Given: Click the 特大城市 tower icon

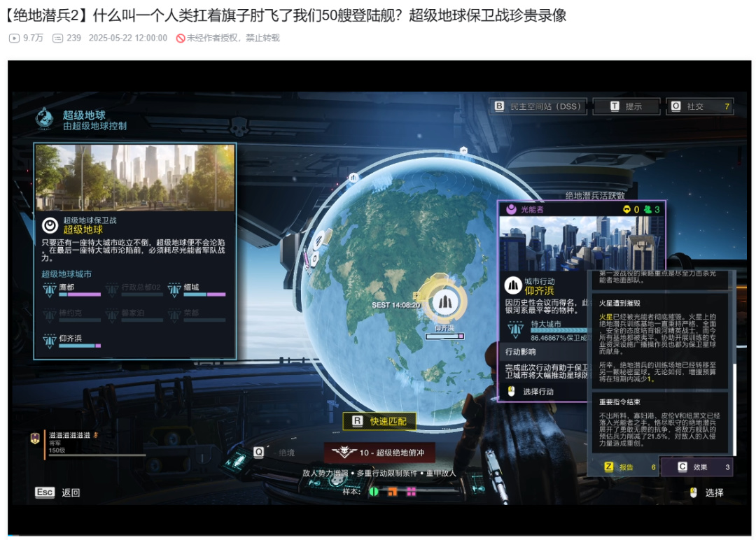Looking at the screenshot, I should point(515,329).
